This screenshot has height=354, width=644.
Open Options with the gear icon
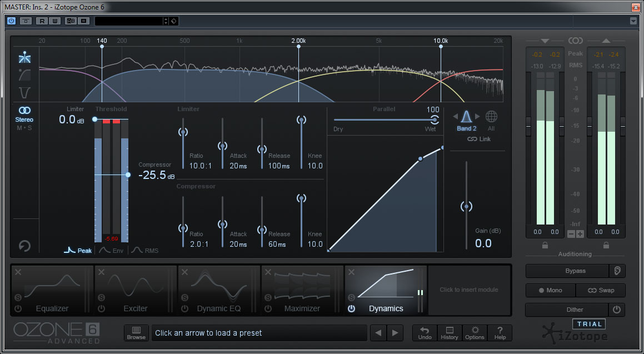[x=475, y=333]
